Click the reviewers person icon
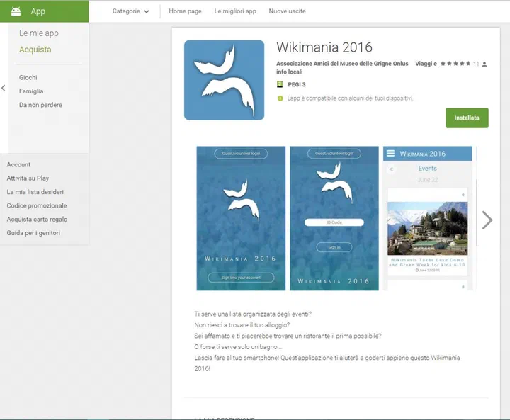The image size is (510, 420). (x=484, y=64)
